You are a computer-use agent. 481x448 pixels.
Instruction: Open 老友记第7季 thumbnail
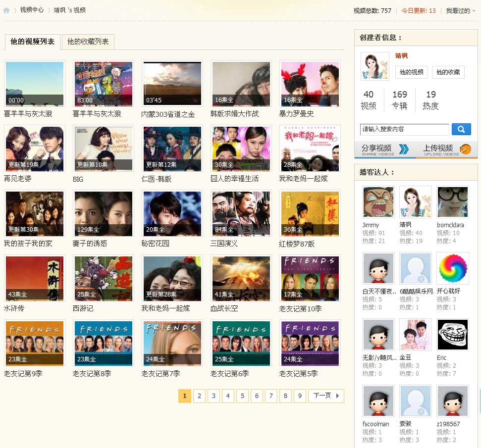point(172,343)
